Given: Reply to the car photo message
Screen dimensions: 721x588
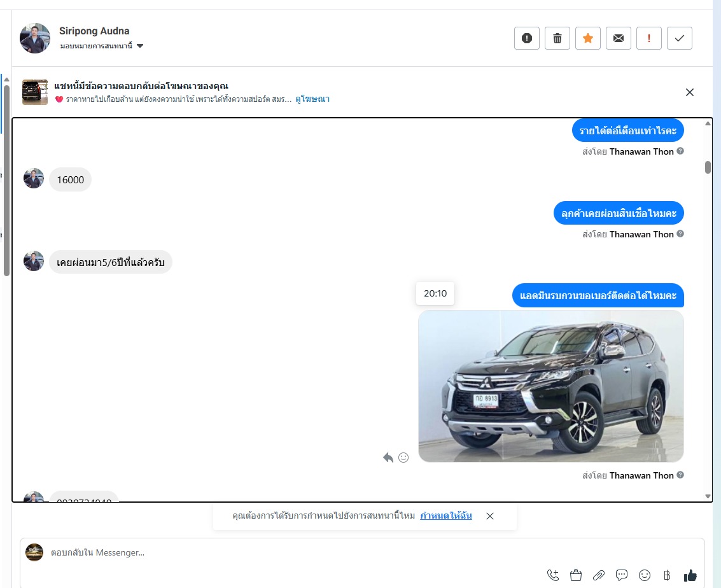Looking at the screenshot, I should point(388,458).
